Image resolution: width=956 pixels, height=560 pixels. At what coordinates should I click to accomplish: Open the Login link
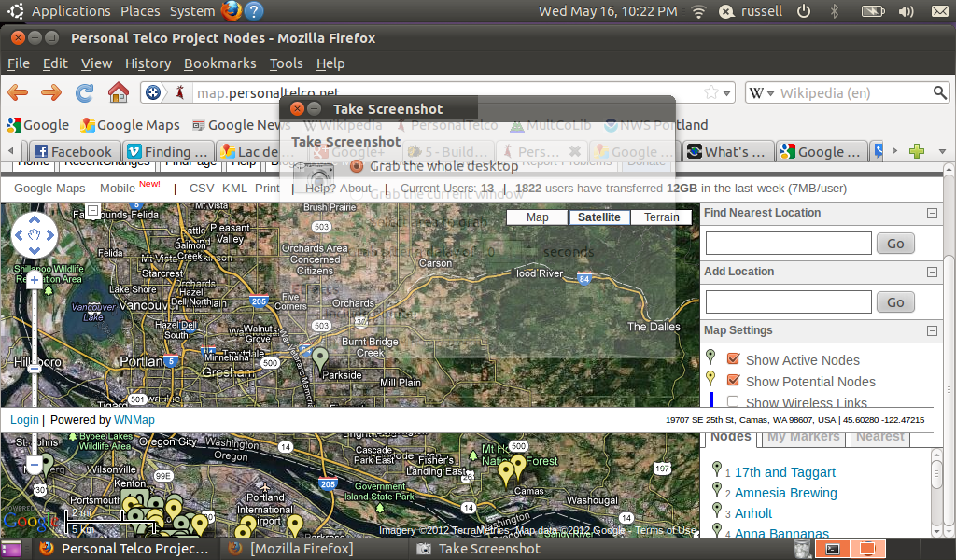tap(24, 420)
